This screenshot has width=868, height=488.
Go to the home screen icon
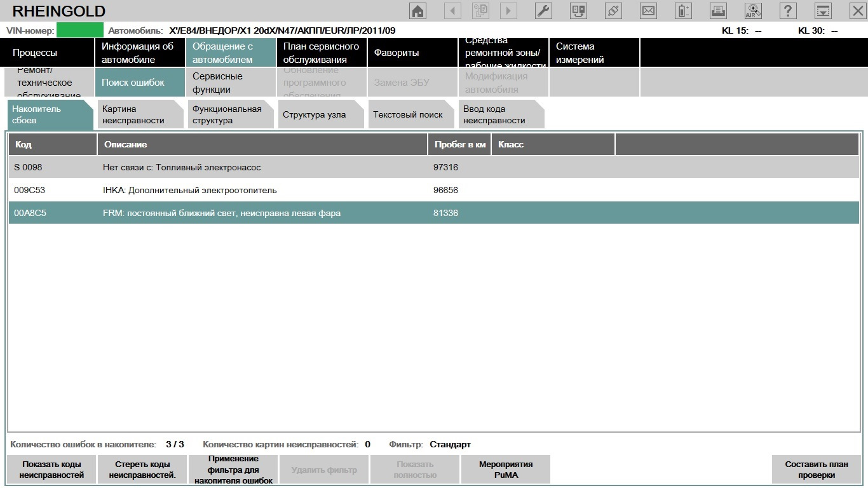point(417,10)
